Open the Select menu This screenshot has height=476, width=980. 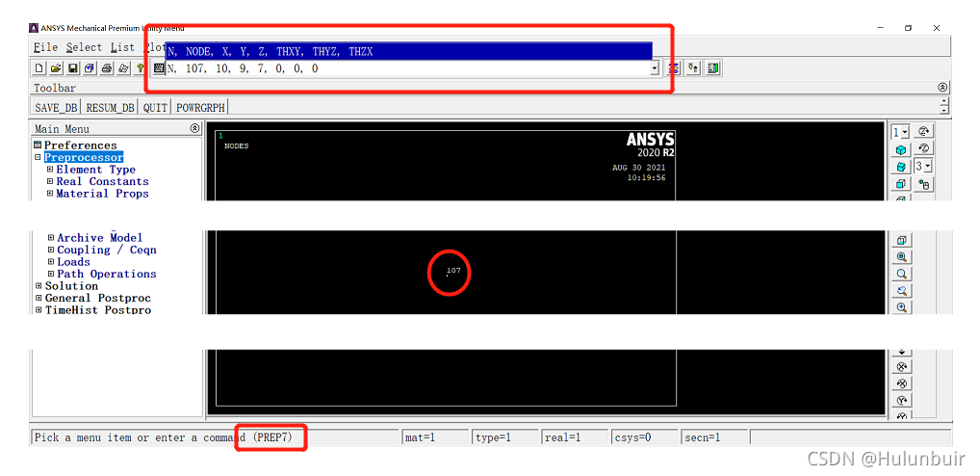tap(84, 47)
